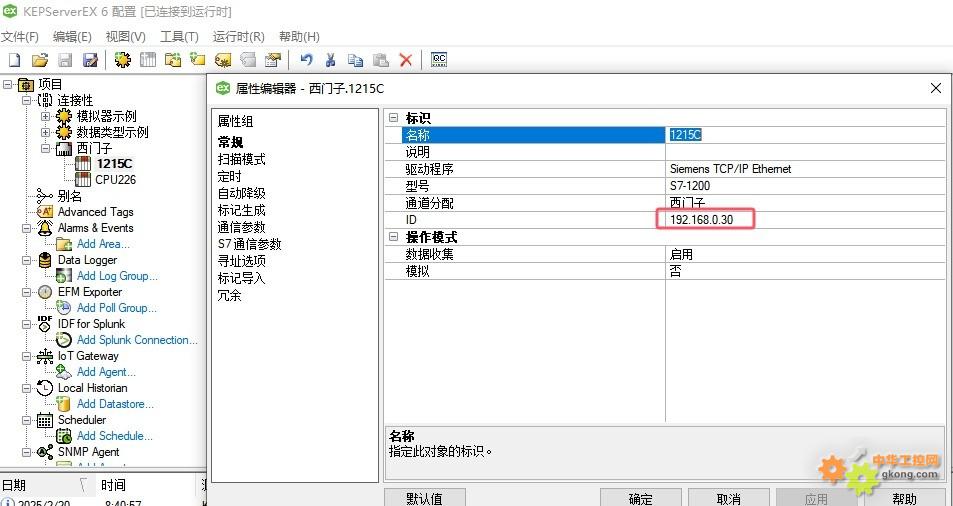Select the EFM Exporter tree item
The width and height of the screenshot is (953, 506).
point(90,292)
